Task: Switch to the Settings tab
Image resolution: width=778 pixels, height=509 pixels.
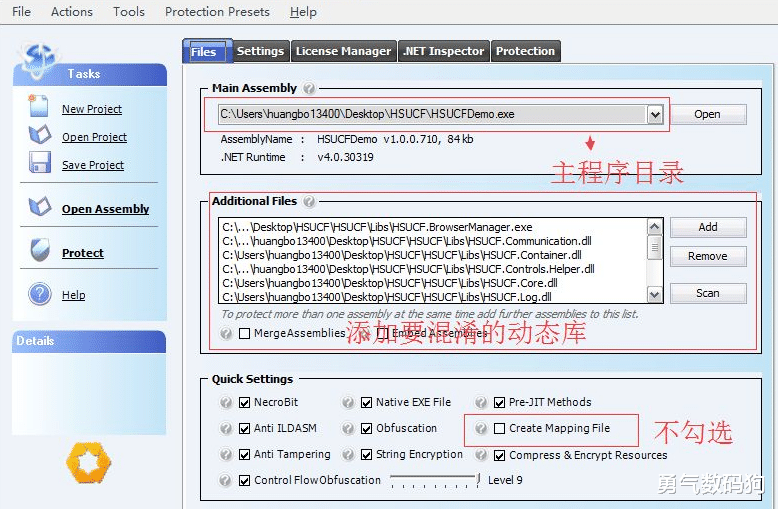Action: click(260, 51)
